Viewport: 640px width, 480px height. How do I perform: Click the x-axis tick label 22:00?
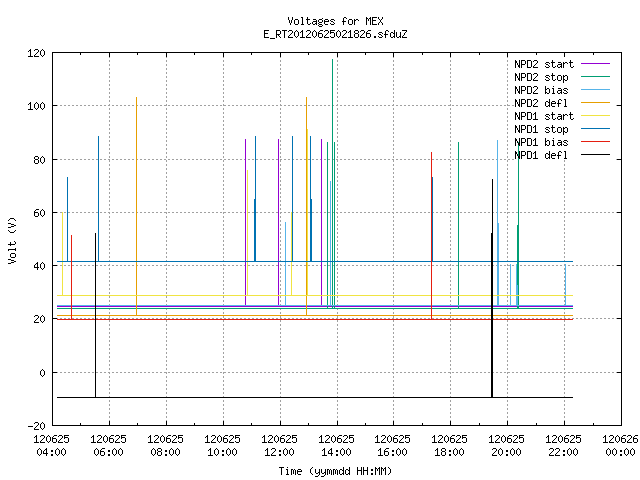[563, 452]
